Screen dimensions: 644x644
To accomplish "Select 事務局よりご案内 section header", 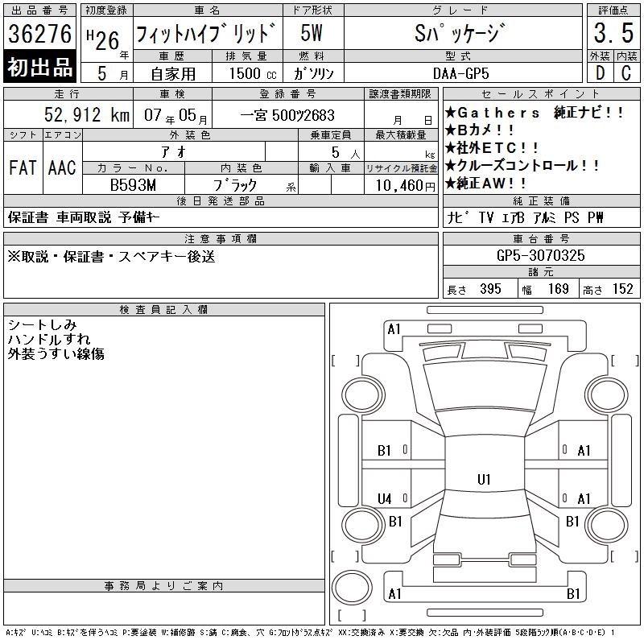I will [163, 586].
